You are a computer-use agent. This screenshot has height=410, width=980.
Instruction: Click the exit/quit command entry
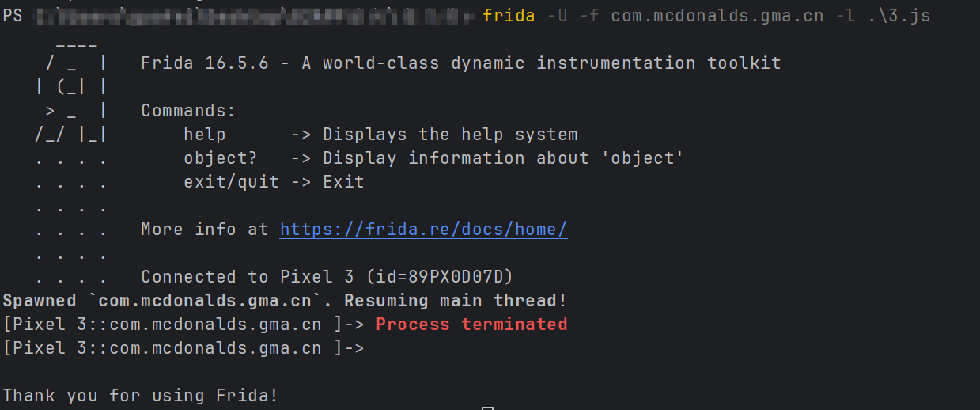click(x=231, y=182)
